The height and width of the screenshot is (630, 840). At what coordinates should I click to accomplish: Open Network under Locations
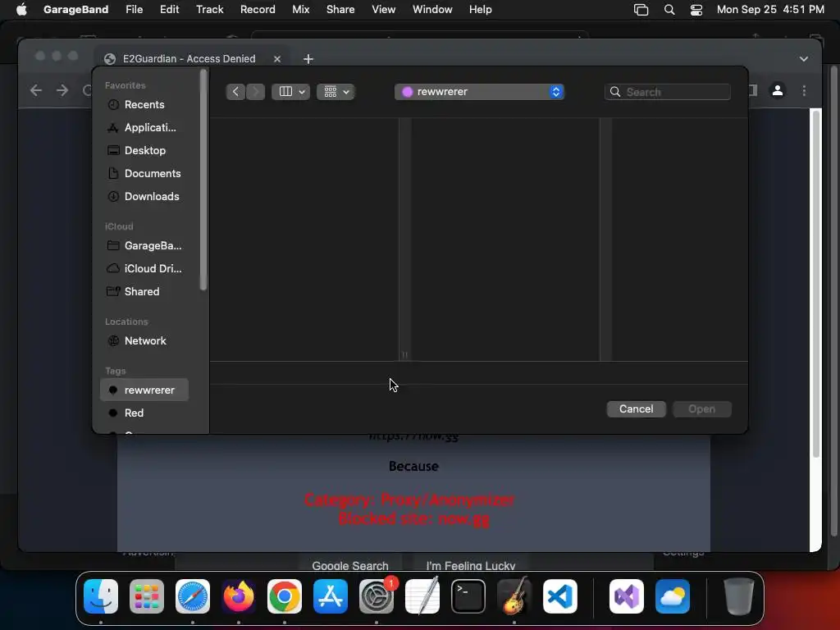point(144,340)
